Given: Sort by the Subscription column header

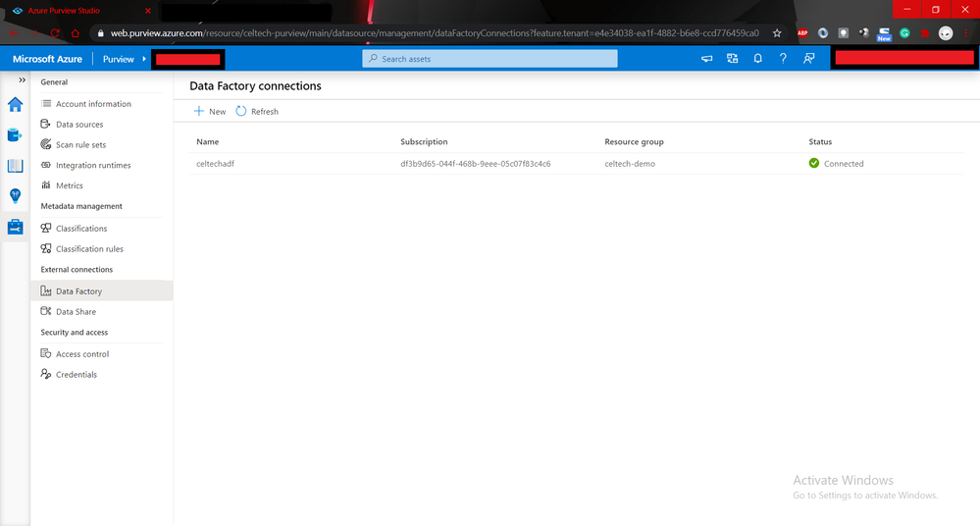Looking at the screenshot, I should [425, 142].
